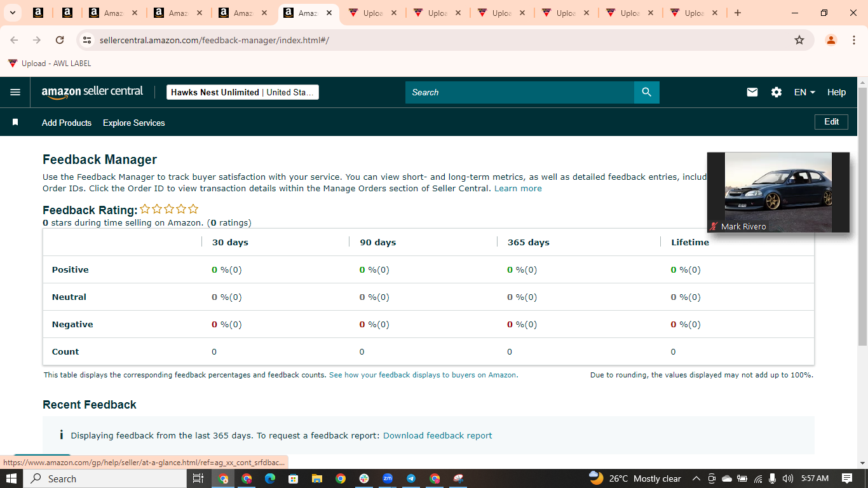
Task: Open the Chrome tab search chevron
Action: (x=12, y=13)
